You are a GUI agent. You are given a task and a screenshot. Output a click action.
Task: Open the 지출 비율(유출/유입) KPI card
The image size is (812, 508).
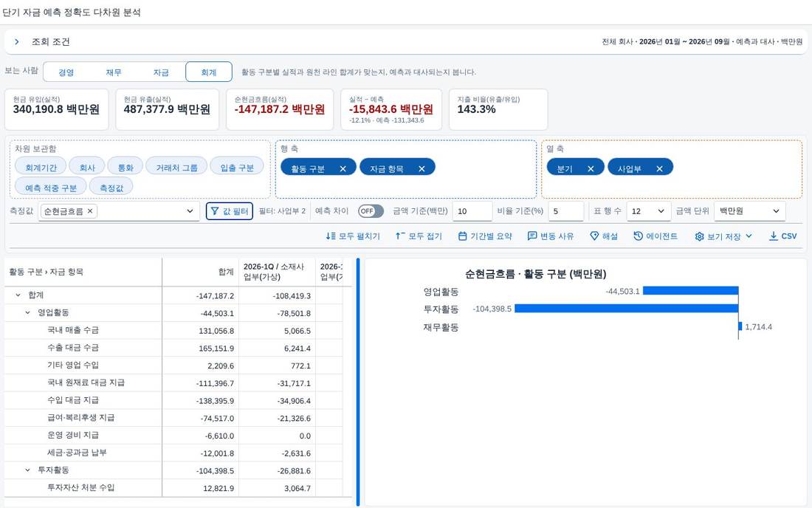pyautogui.click(x=498, y=109)
